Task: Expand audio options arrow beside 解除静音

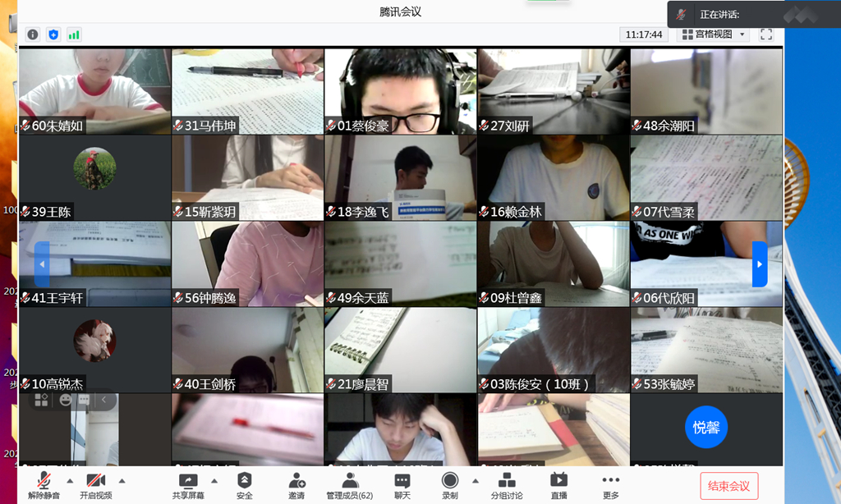Action: 70,481
